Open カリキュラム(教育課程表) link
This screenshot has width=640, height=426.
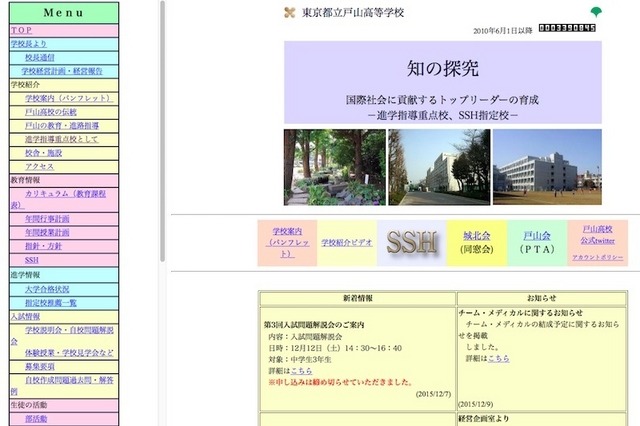pos(65,194)
